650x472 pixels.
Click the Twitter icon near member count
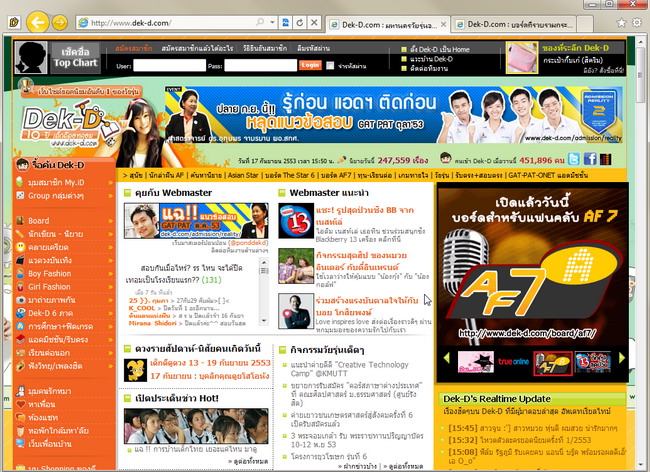click(575, 158)
